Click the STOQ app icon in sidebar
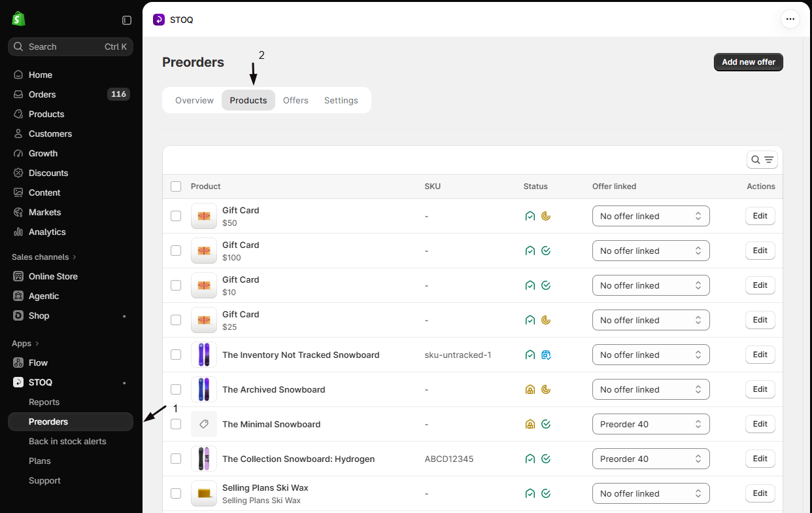The height and width of the screenshot is (513, 812). pyautogui.click(x=18, y=382)
